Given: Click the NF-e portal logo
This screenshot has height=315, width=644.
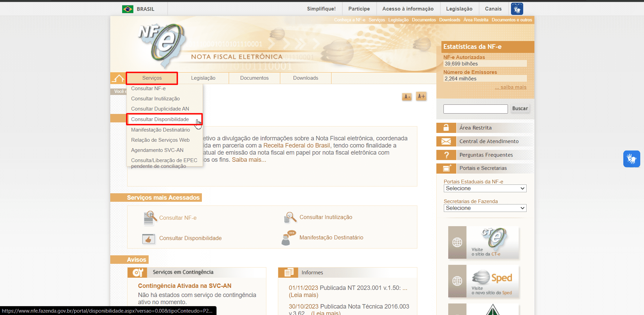Looking at the screenshot, I should [162, 45].
